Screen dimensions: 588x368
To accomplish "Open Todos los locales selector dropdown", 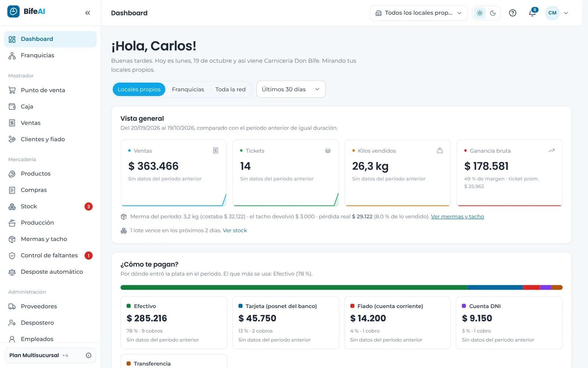I will [x=419, y=13].
